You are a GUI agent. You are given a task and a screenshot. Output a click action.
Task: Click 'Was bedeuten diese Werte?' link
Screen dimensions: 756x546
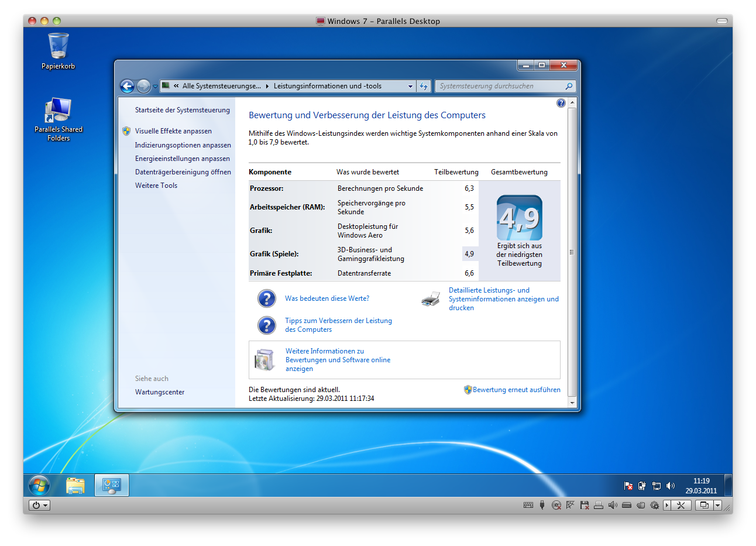point(327,298)
